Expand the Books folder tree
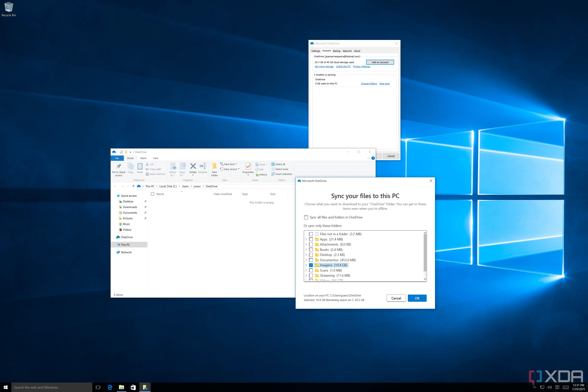This screenshot has width=588, height=392. point(306,250)
